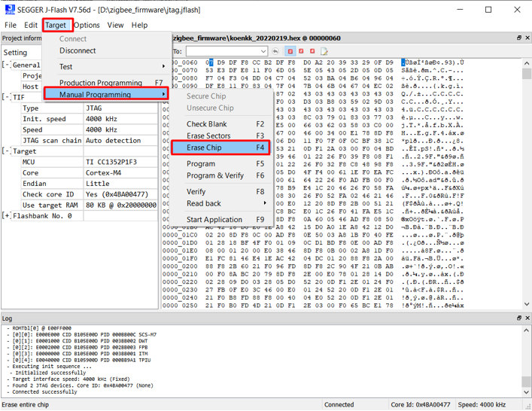Expand the Test submenu
The width and height of the screenshot is (532, 411).
click(108, 66)
